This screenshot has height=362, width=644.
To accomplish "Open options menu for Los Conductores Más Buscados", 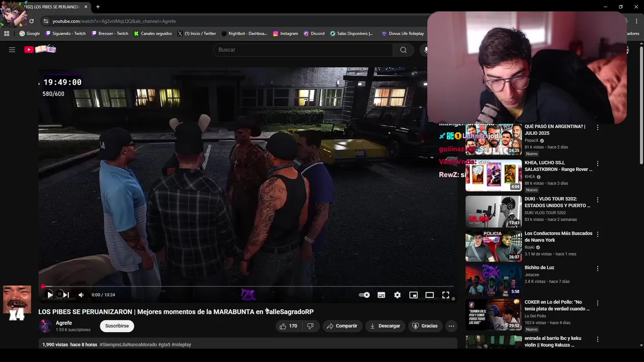I will (598, 234).
